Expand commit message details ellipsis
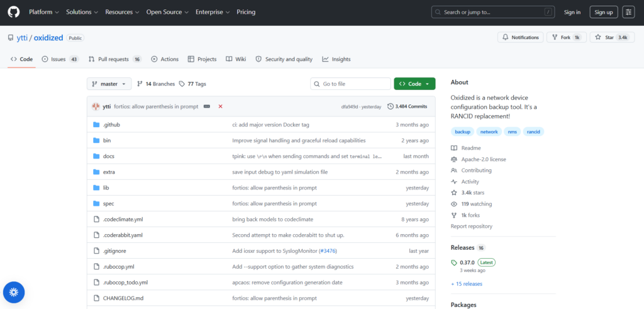Viewport: 644px width, 309px height. coord(206,106)
